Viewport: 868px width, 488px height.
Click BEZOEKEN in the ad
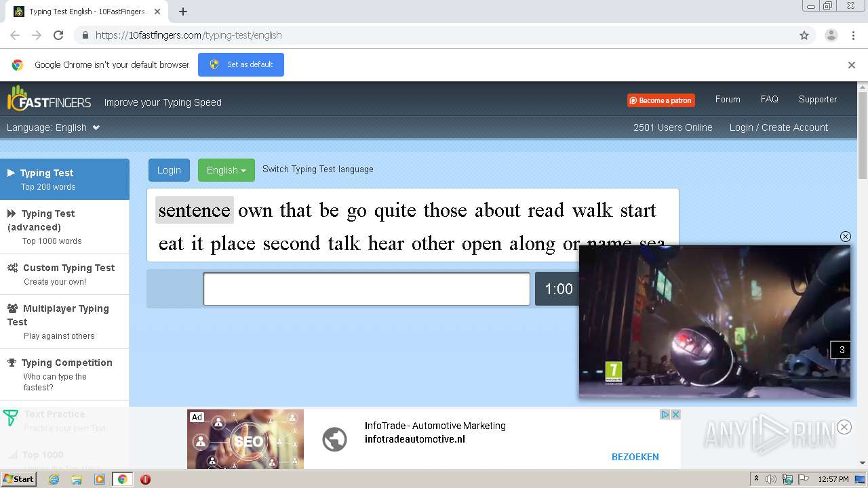pyautogui.click(x=635, y=457)
